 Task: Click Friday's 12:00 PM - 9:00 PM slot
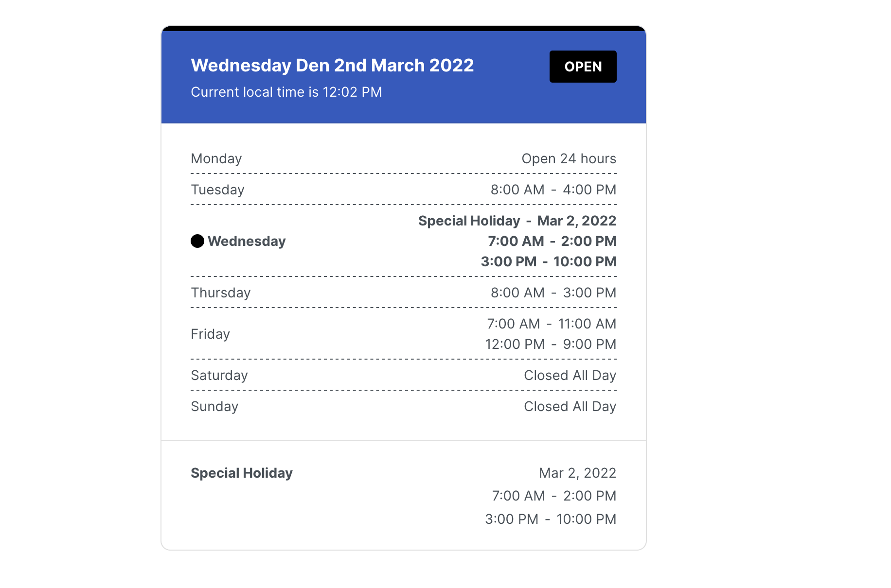(x=551, y=344)
